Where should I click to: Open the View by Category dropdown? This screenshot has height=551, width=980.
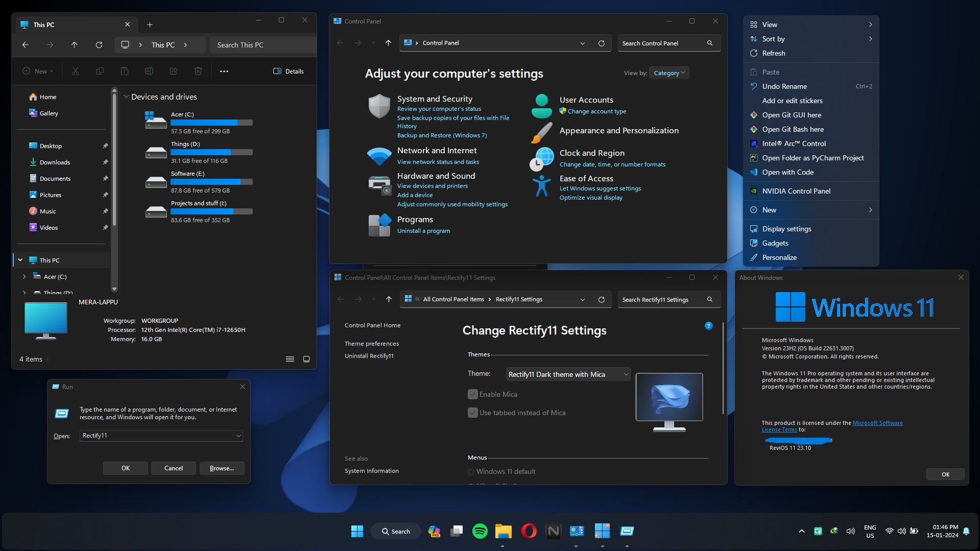(670, 73)
